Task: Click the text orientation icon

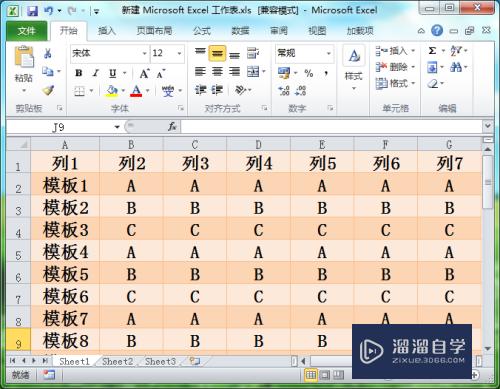Action: (241, 90)
